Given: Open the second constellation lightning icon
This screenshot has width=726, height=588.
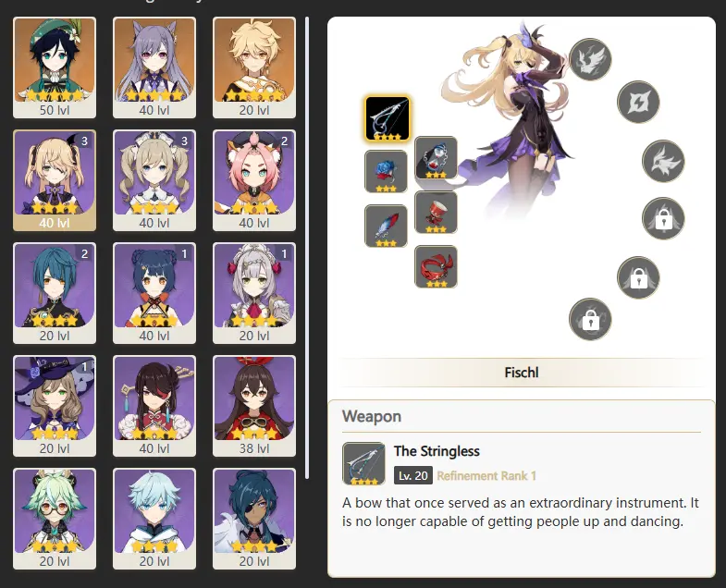Looking at the screenshot, I should point(638,102).
